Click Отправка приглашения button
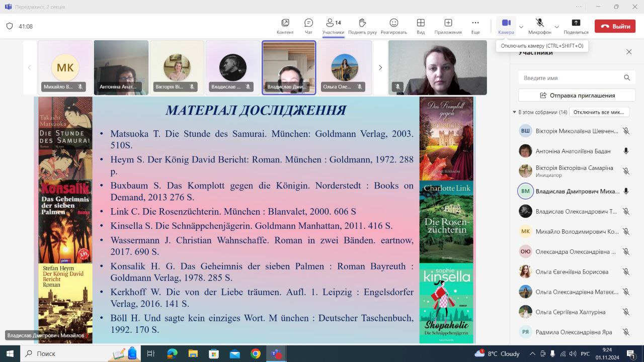Screen dimensions: 644x362 coord(577,95)
